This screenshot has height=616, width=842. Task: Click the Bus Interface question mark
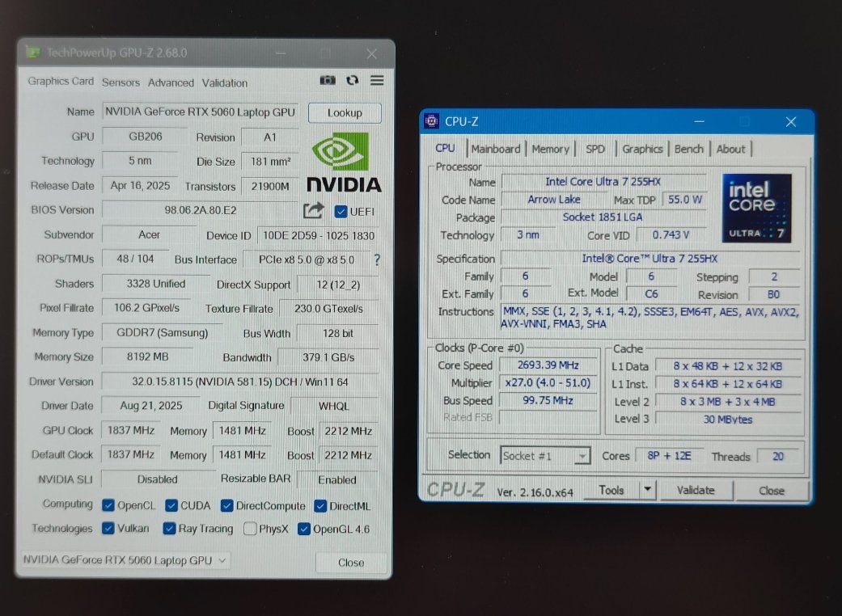pos(376,259)
